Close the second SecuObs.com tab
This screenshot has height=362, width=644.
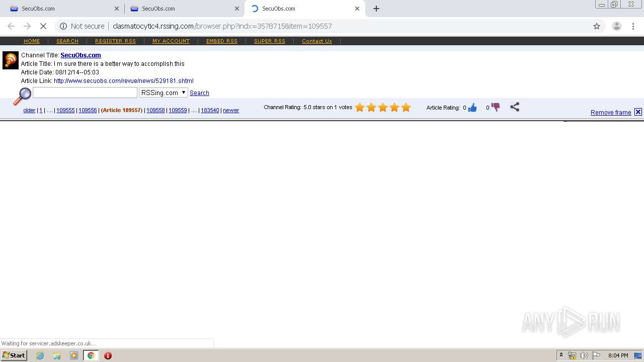(237, 9)
